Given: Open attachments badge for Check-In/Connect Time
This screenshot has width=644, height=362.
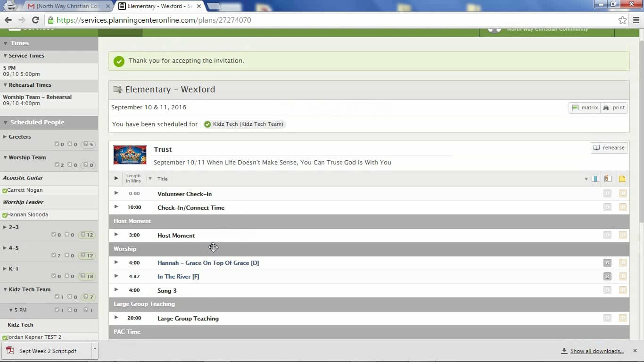Looking at the screenshot, I should pyautogui.click(x=607, y=207).
